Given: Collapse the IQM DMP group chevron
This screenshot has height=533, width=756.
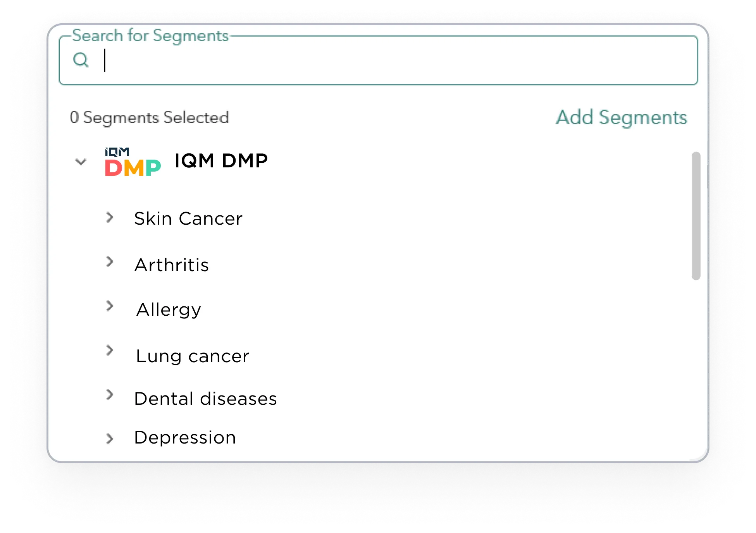Looking at the screenshot, I should (81, 162).
